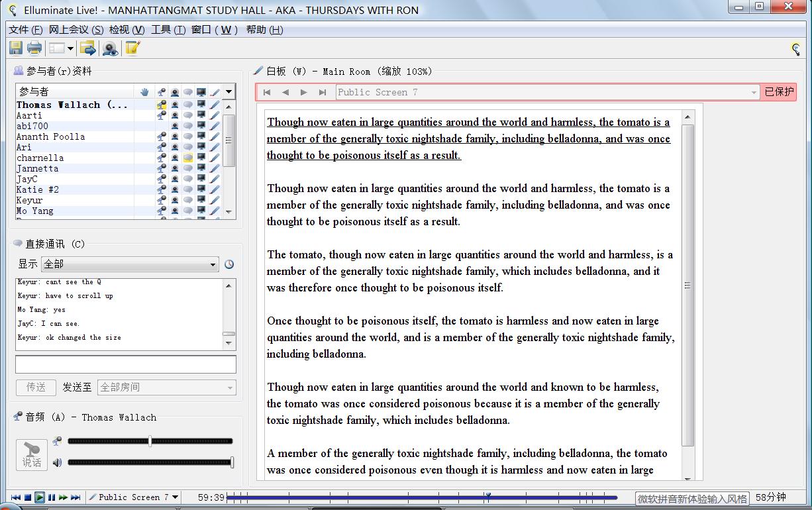Toggle JayC's microphone permission icon

point(161,179)
